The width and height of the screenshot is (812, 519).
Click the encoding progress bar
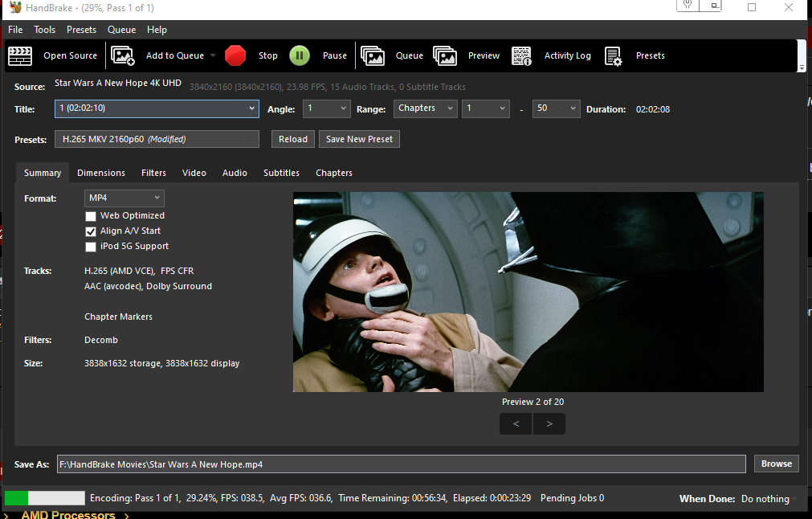click(44, 498)
